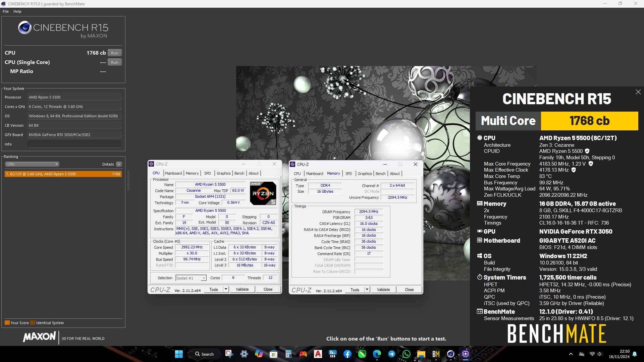Open the Wi-Fi network tray icon

pyautogui.click(x=592, y=354)
